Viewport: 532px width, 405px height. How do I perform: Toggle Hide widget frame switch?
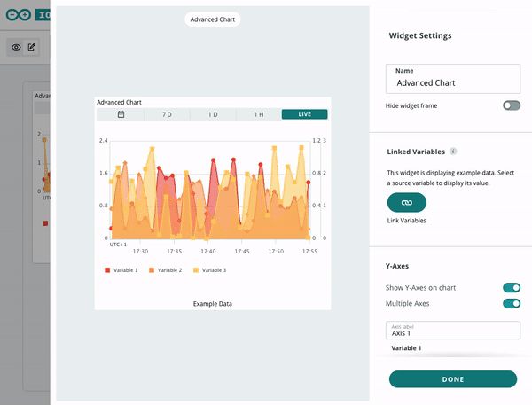[512, 105]
